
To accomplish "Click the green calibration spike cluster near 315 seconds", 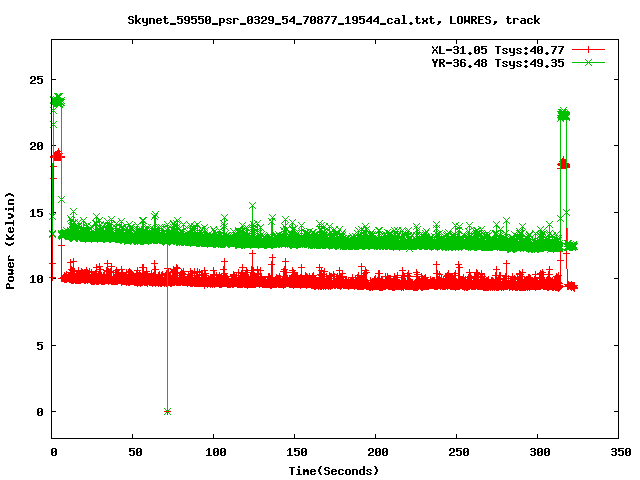I will click(563, 115).
